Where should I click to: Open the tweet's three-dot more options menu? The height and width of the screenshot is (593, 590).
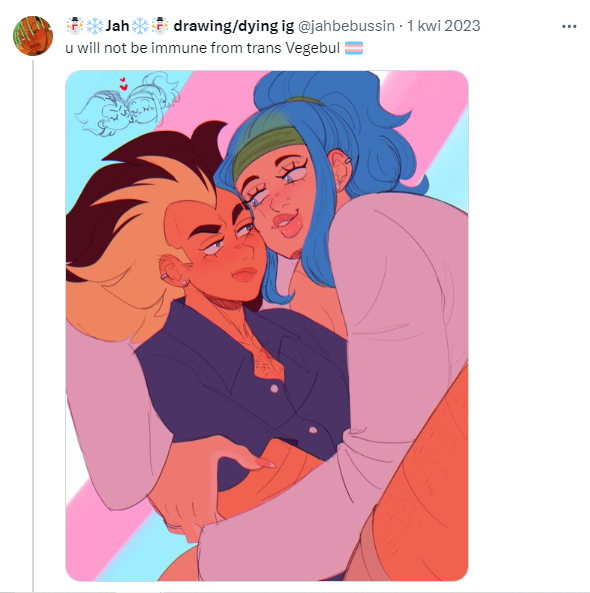click(569, 26)
